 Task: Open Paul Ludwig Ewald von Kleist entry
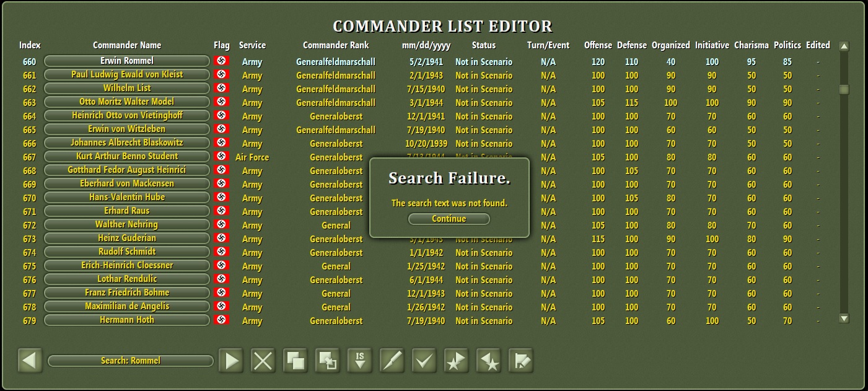(x=127, y=74)
